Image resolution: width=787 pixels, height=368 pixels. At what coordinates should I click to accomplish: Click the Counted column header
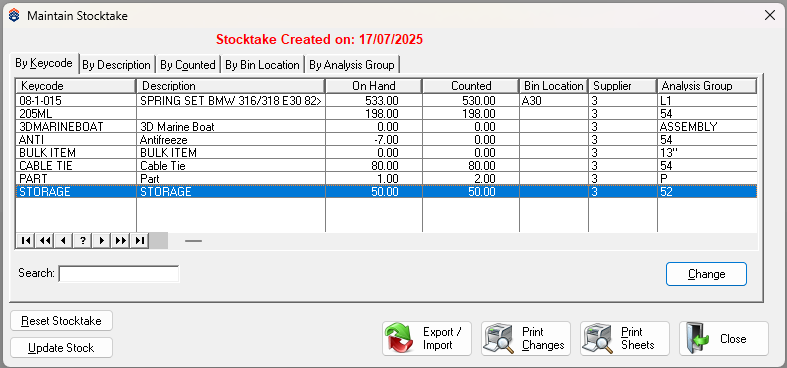pyautogui.click(x=471, y=86)
